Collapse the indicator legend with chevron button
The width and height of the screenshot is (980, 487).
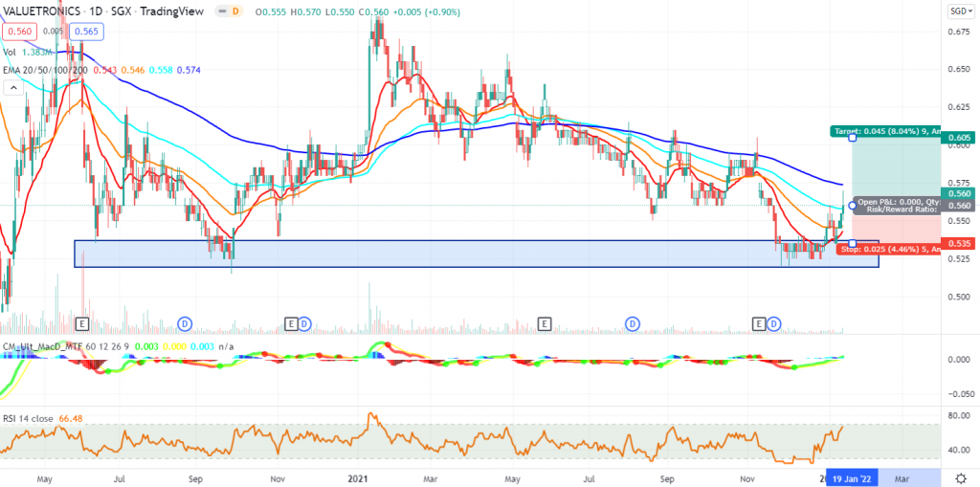tap(11, 87)
